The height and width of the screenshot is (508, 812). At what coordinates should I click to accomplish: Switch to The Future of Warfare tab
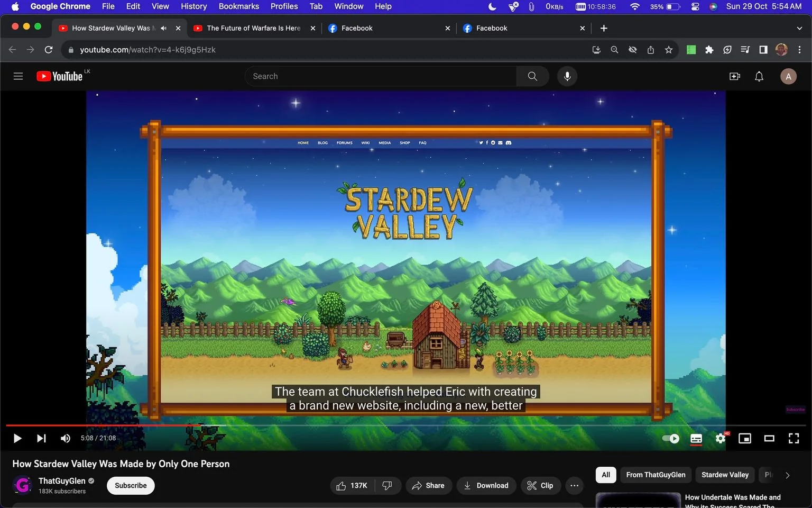pos(254,28)
